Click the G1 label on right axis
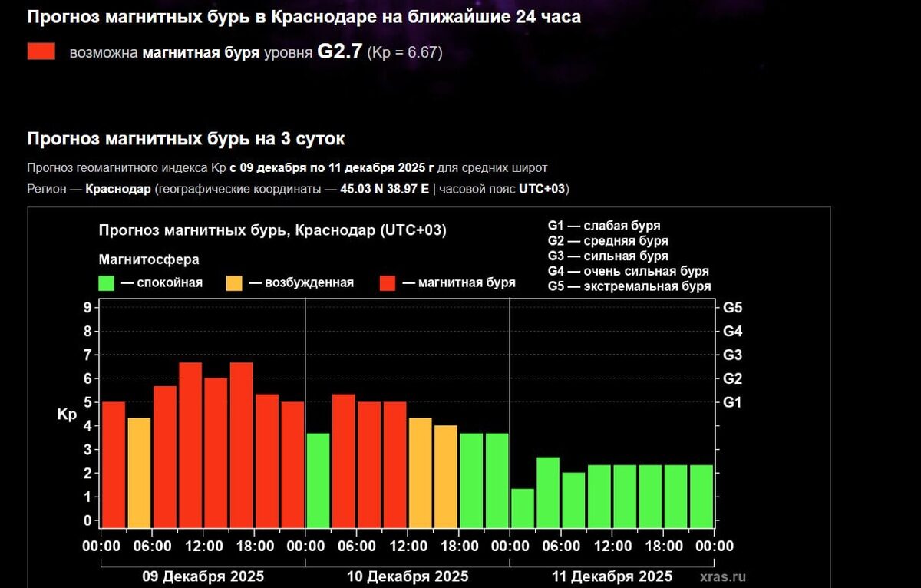 coord(732,402)
